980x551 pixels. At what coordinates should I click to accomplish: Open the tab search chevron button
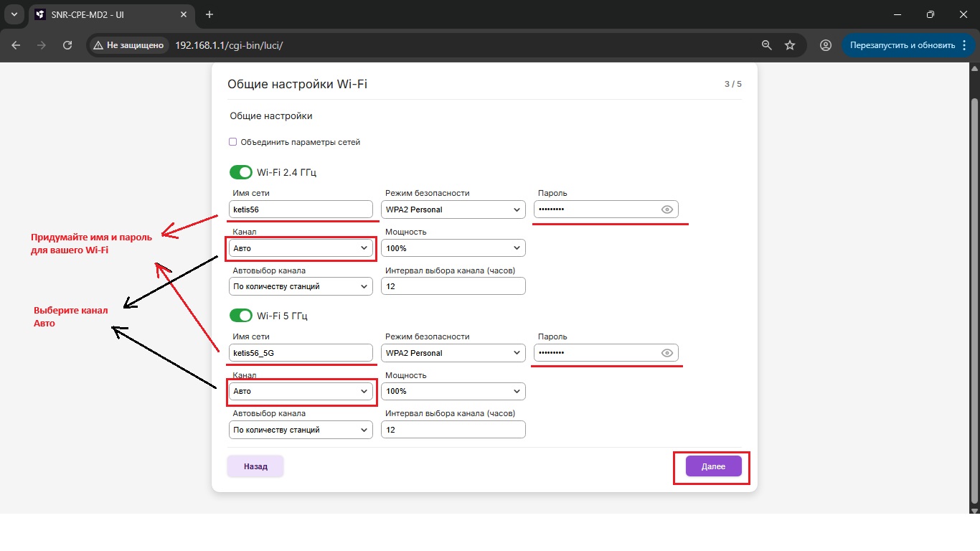tap(14, 14)
